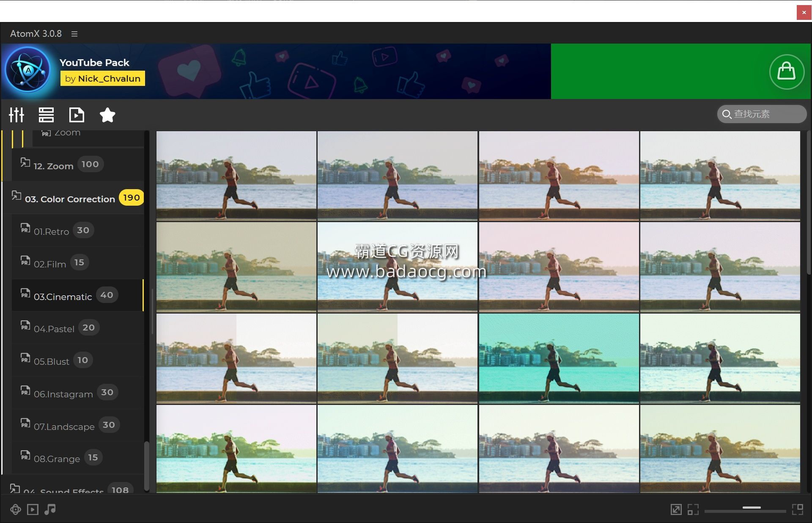Click the AtomX atom logo
The image size is (812, 523).
(x=28, y=70)
